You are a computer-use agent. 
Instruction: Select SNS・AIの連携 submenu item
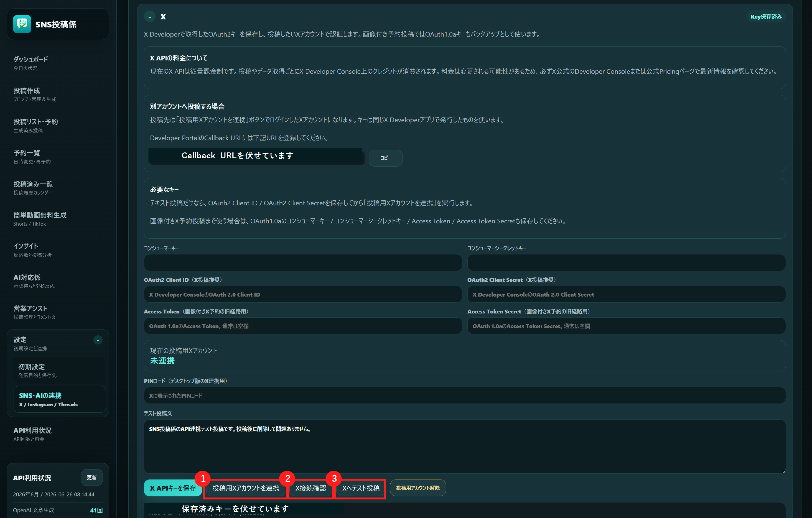coord(59,399)
